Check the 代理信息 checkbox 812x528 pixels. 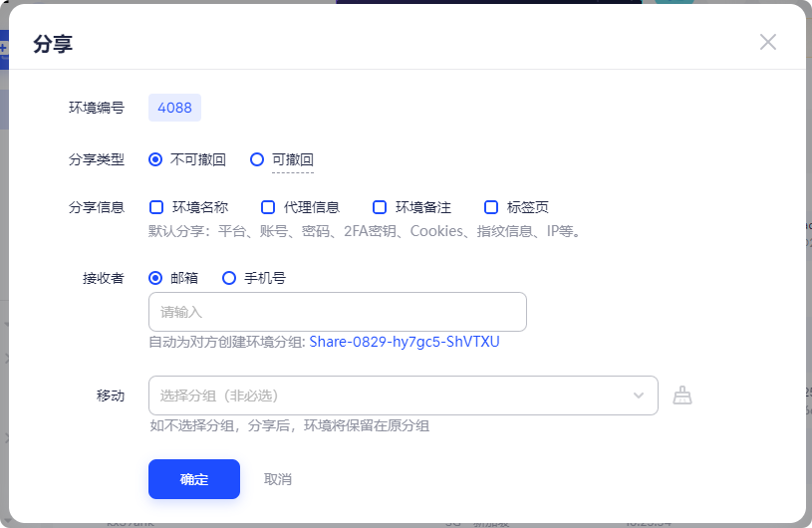[x=268, y=207]
